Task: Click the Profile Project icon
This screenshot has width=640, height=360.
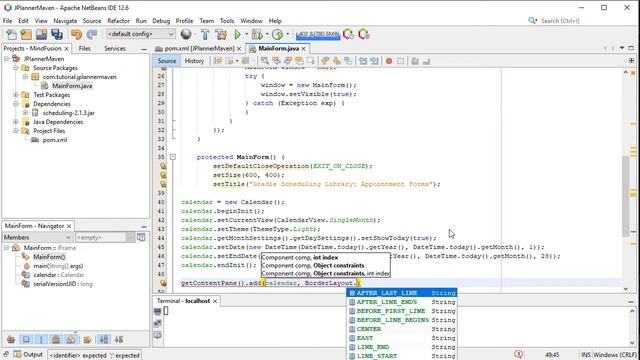Action: click(278, 34)
